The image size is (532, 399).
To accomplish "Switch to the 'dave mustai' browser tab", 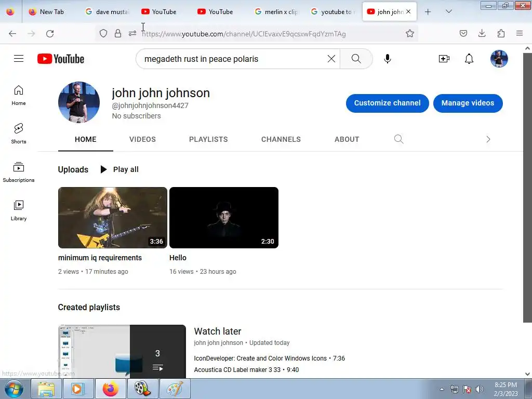I will click(108, 11).
